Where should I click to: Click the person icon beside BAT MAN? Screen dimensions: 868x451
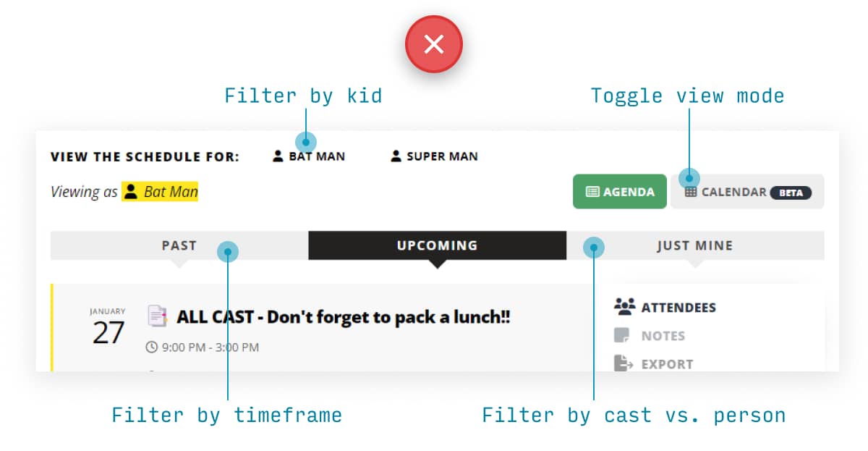(x=278, y=156)
